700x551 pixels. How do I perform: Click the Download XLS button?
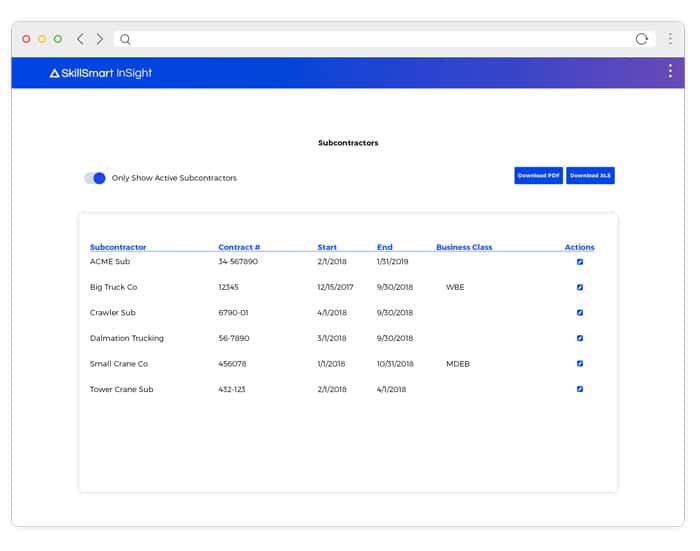pos(590,175)
